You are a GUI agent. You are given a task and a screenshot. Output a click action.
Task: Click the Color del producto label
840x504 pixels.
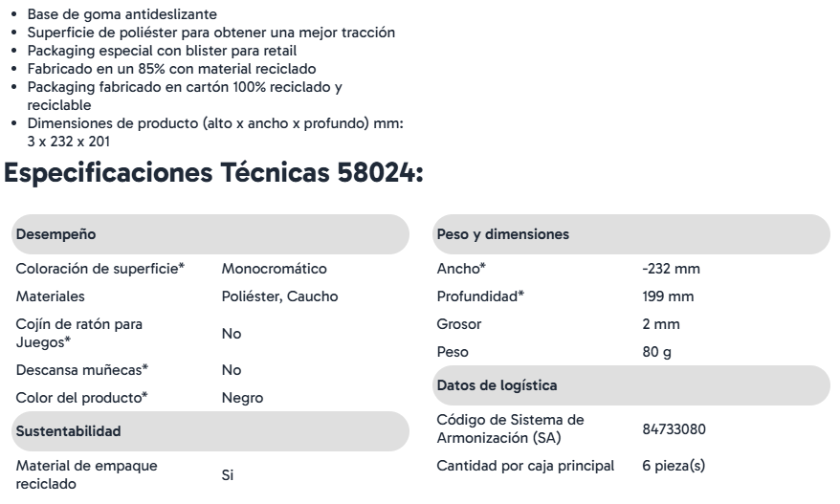(81, 398)
